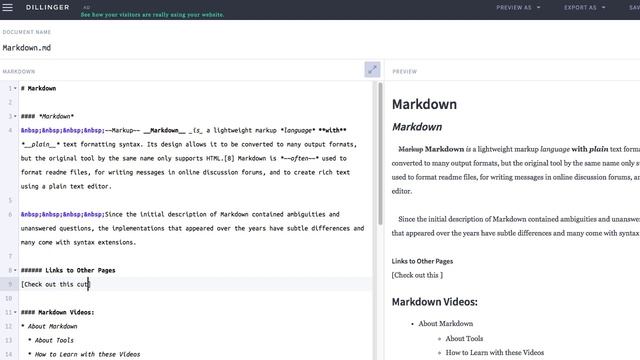Image resolution: width=640 pixels, height=360 pixels.
Task: Click the 'Since the initial description' editor line
Action: click(180, 214)
